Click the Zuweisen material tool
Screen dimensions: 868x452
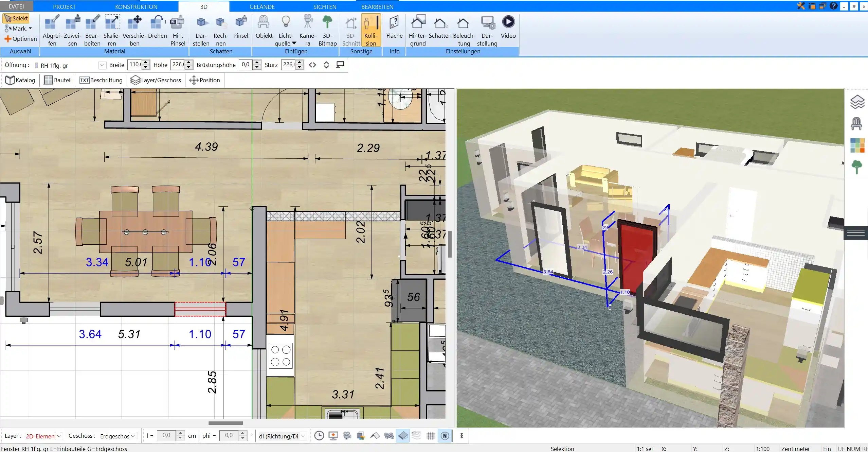click(72, 30)
